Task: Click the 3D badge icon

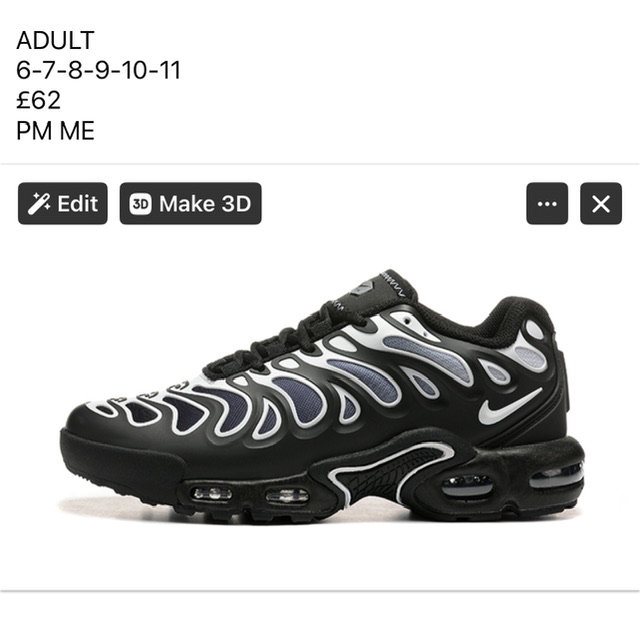Action: pos(140,203)
